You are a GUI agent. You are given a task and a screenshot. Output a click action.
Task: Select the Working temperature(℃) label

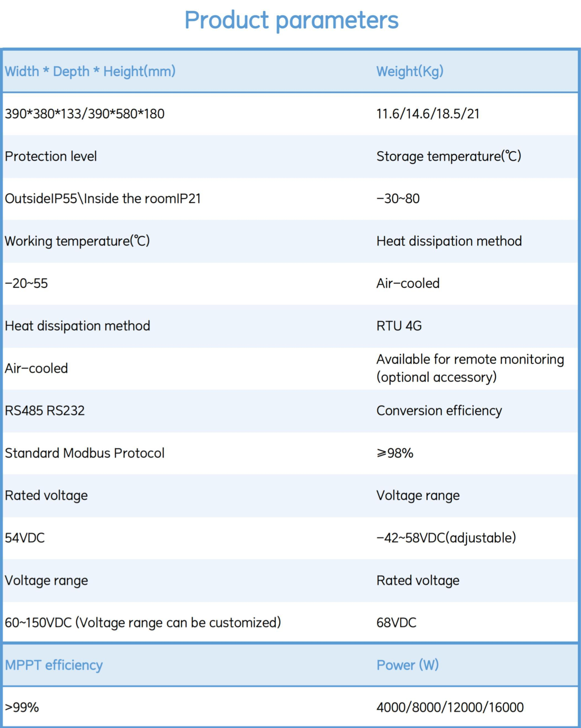point(77,241)
